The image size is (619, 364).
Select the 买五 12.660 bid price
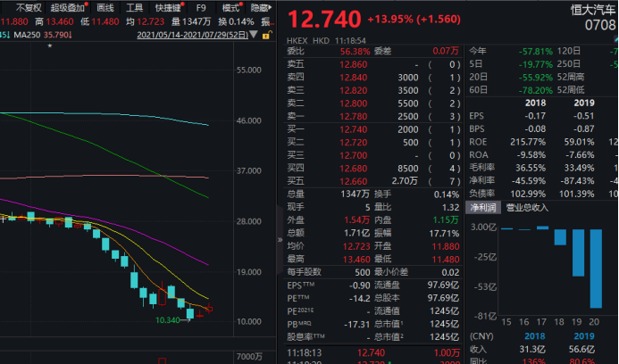[x=354, y=181]
